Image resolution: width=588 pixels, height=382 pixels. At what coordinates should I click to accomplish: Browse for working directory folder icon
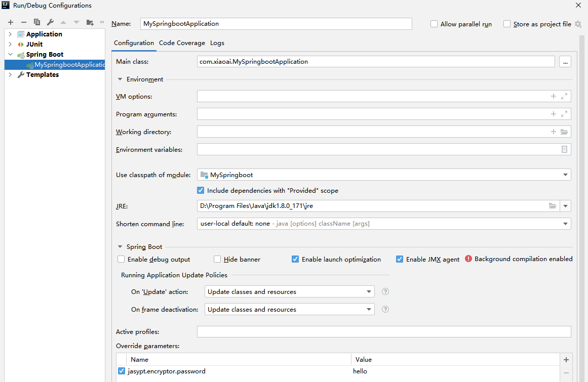pyautogui.click(x=564, y=132)
